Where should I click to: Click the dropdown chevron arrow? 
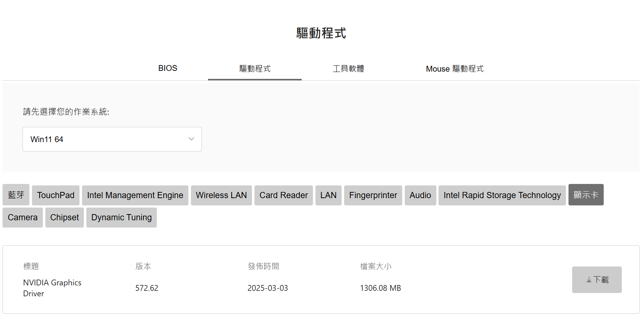tap(191, 139)
